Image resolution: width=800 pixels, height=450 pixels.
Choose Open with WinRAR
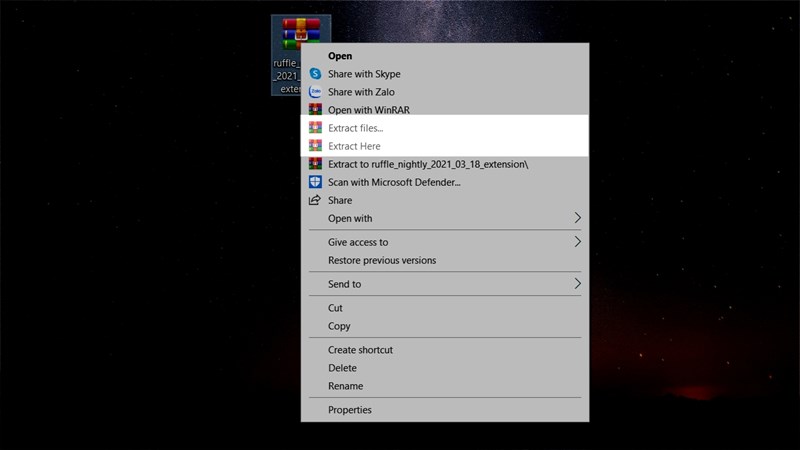click(x=445, y=110)
